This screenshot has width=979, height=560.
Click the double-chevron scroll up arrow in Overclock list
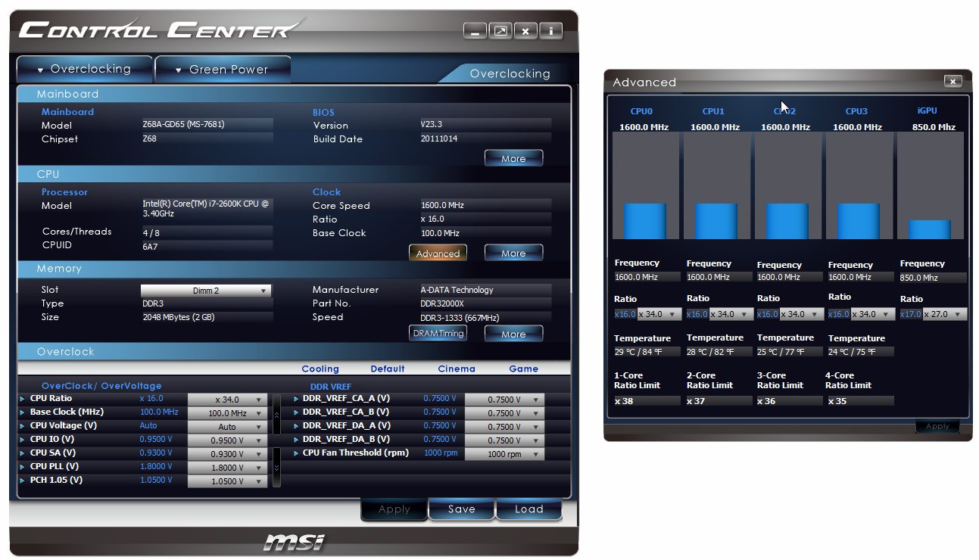pos(276,414)
